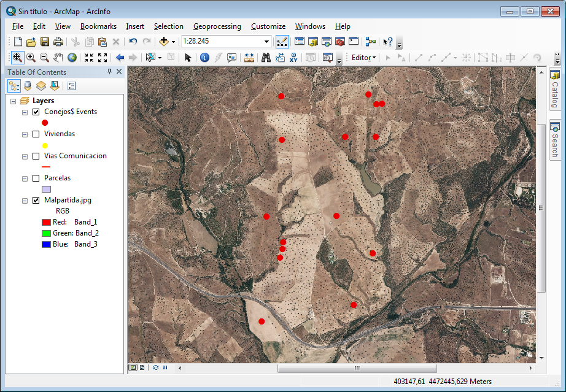This screenshot has width=566, height=392.
Task: Collapse the Conejos$ Events legend
Action: [25, 112]
